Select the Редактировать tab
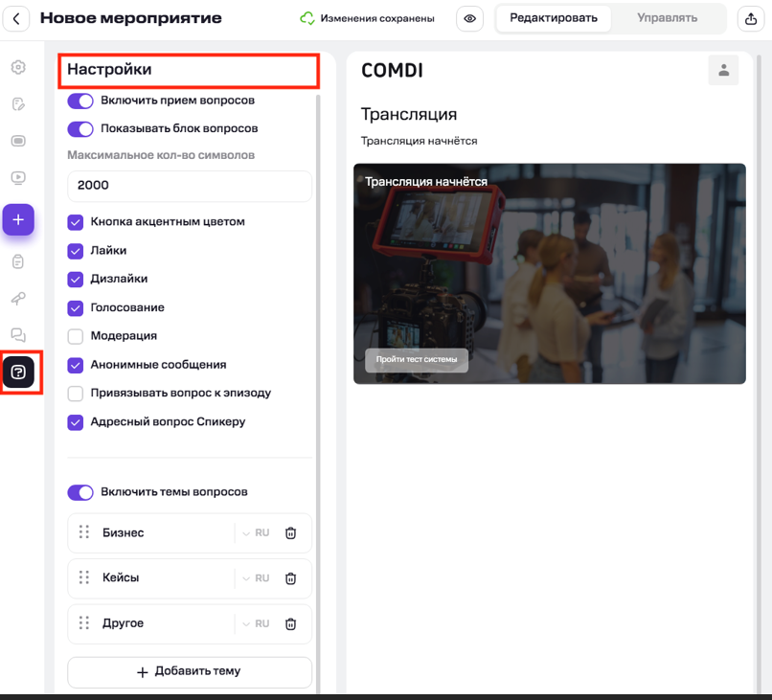This screenshot has width=772, height=700. pos(553,18)
